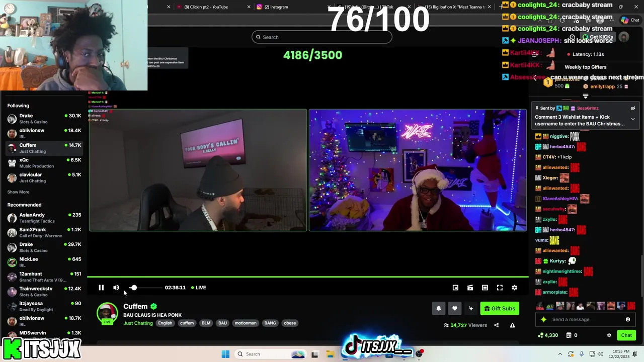Pause the live stream playback
The height and width of the screenshot is (362, 644).
(101, 288)
